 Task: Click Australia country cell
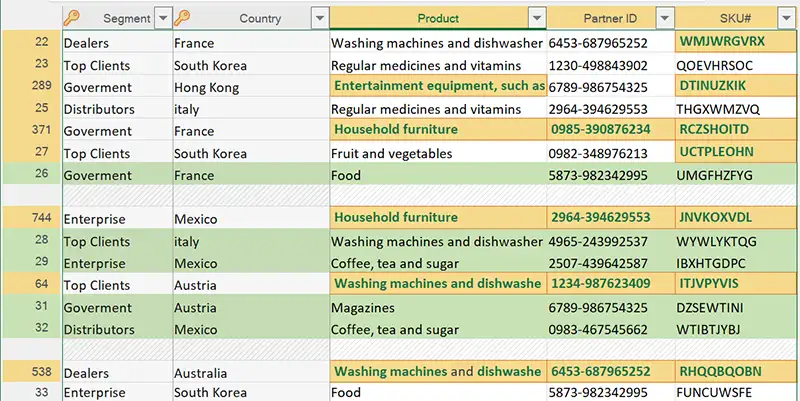251,373
